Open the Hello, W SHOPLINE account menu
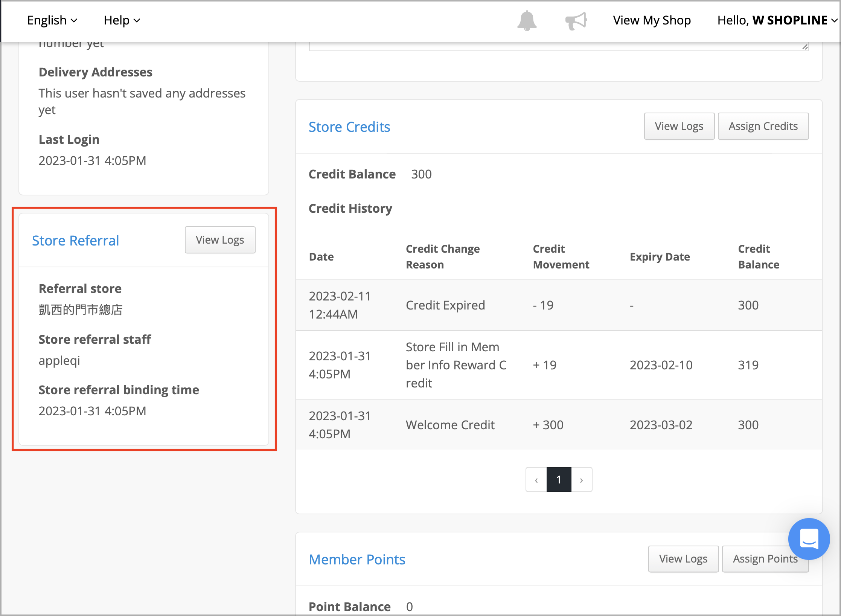 point(777,20)
